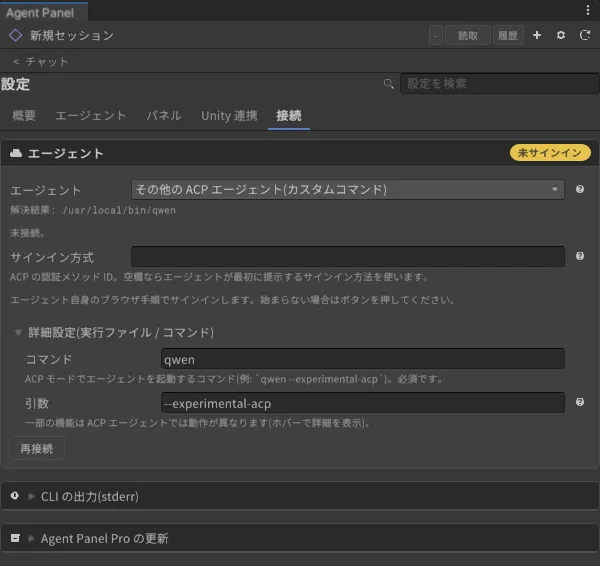This screenshot has width=600, height=566.
Task: Open the agent selection dropdown
Action: pos(347,189)
